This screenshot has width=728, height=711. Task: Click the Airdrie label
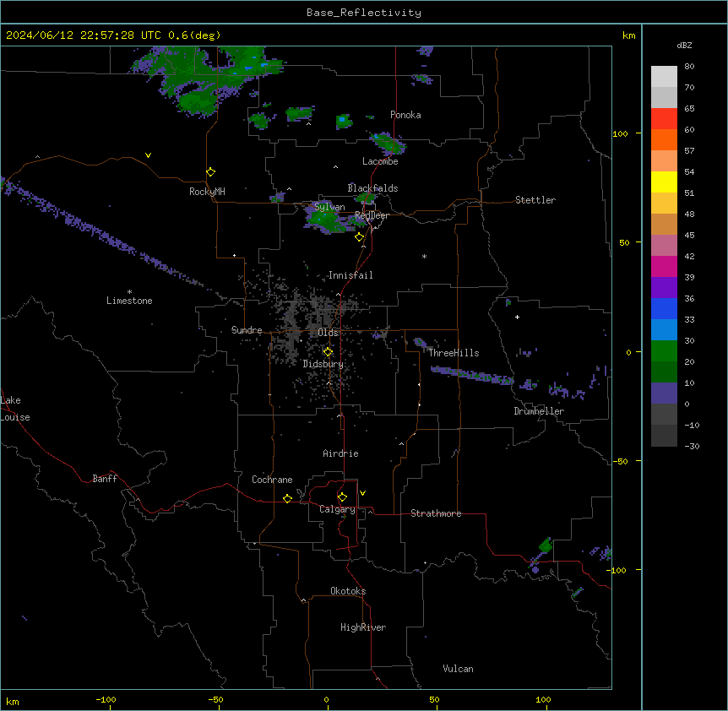(340, 453)
